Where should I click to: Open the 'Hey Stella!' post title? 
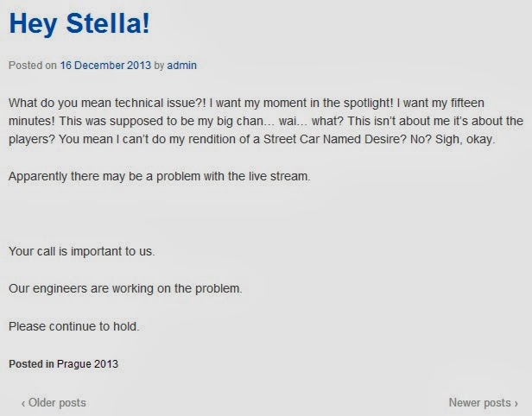(x=79, y=23)
